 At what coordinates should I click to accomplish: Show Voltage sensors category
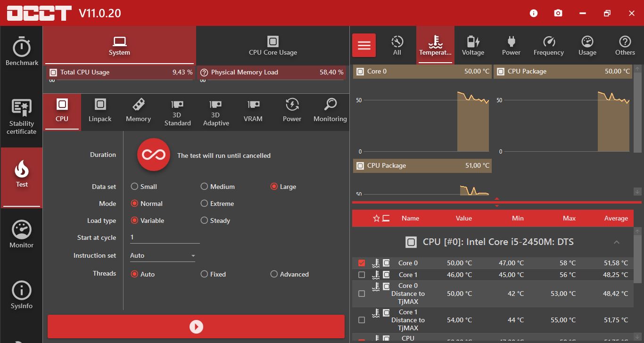click(x=473, y=45)
